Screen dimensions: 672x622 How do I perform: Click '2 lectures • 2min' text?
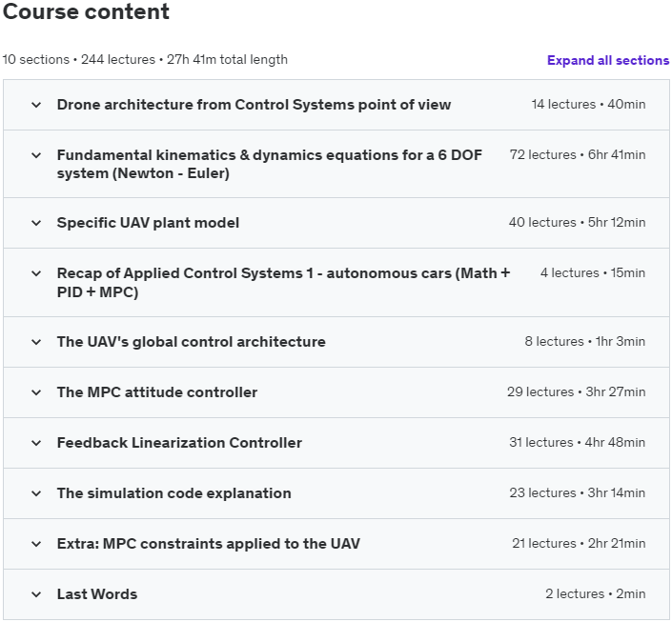click(596, 594)
